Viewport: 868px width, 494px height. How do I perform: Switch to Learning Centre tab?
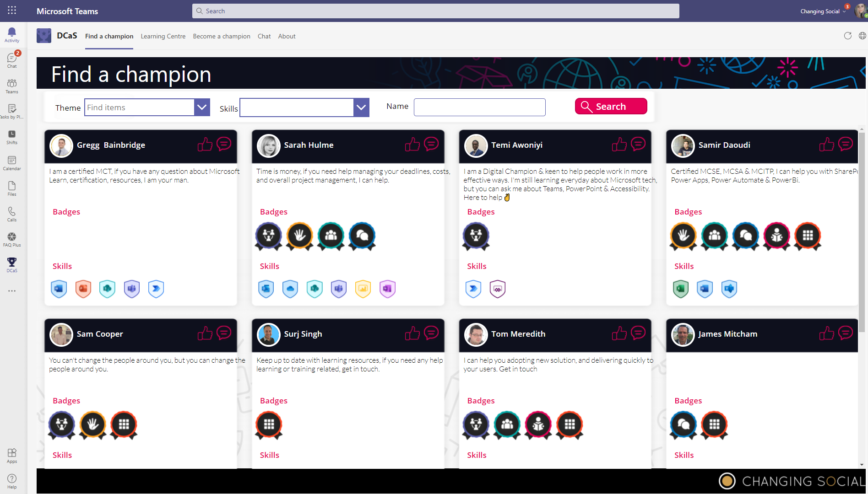point(163,36)
